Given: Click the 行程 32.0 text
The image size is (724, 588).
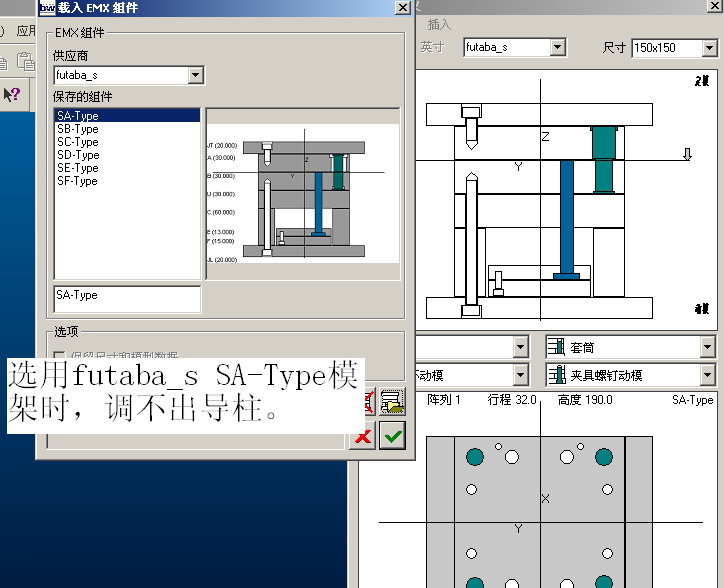Looking at the screenshot, I should [512, 400].
